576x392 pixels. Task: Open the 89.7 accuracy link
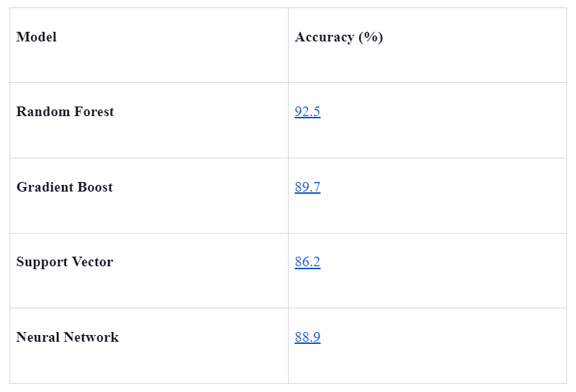pyautogui.click(x=307, y=187)
